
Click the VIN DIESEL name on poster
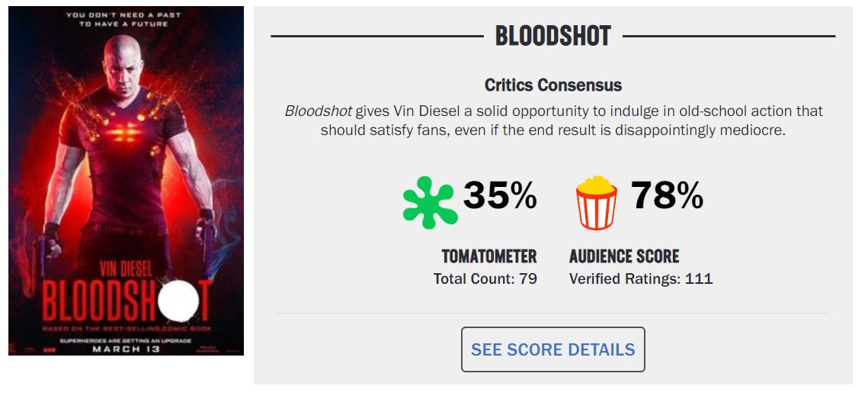click(x=126, y=270)
